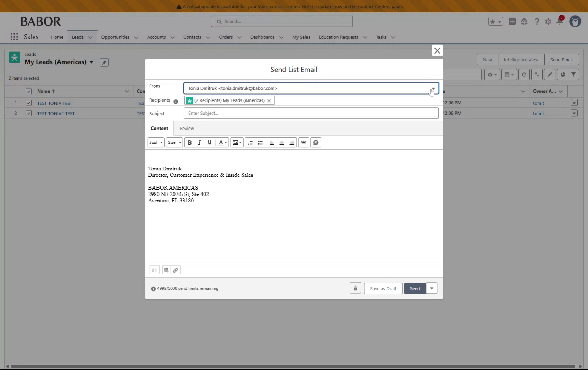Refresh the leads list view
588x370 pixels.
point(524,75)
